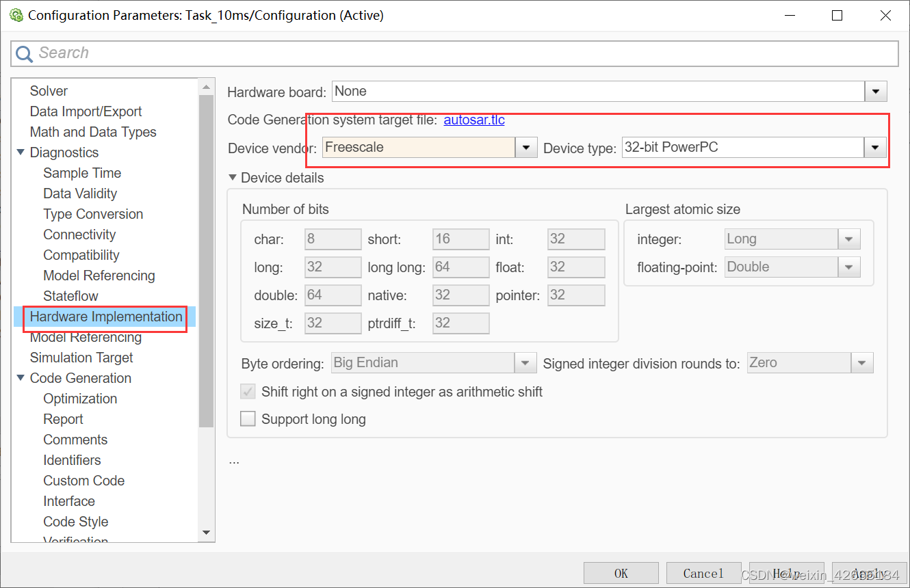This screenshot has width=910, height=588.
Task: Open Data Validity diagnostics
Action: coord(80,193)
